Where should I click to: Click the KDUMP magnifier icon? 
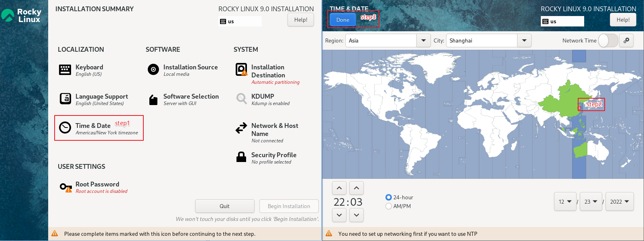coord(241,98)
